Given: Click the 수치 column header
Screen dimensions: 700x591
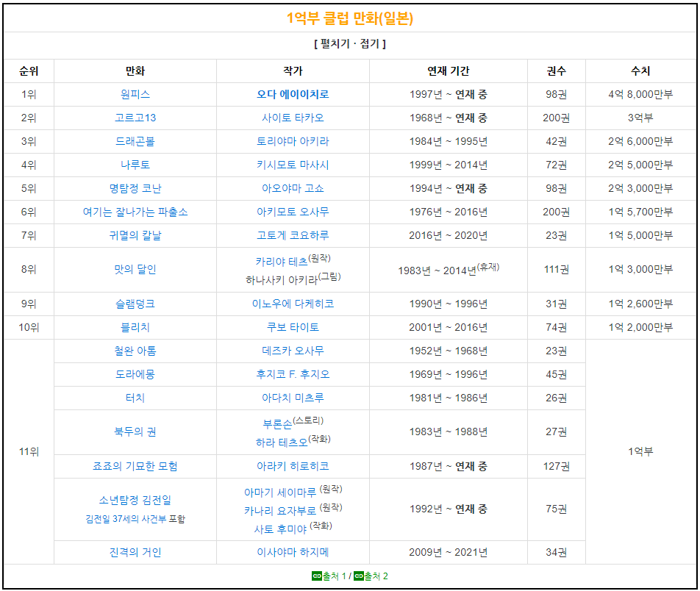Looking at the screenshot, I should pos(640,71).
